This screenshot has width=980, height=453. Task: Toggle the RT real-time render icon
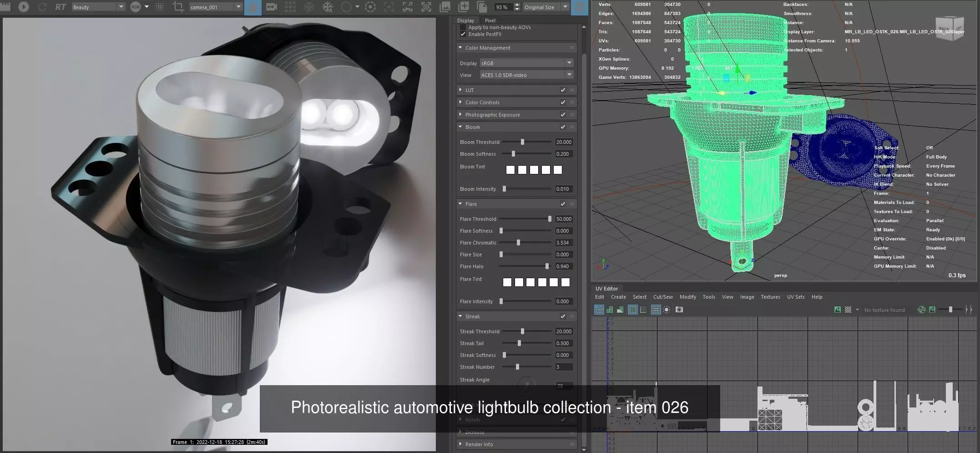(61, 7)
